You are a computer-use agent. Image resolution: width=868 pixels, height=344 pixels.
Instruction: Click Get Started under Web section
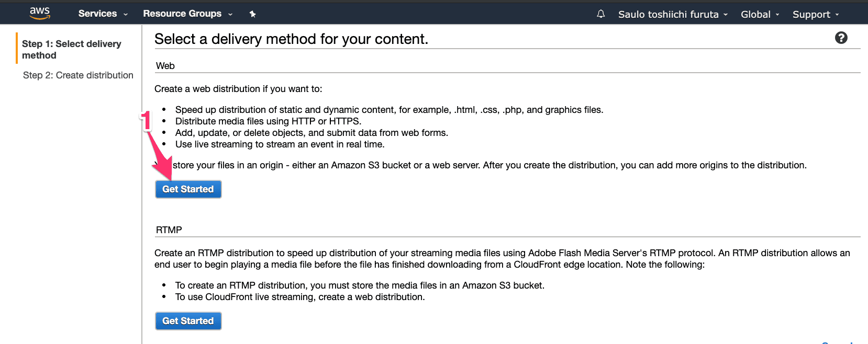point(188,189)
